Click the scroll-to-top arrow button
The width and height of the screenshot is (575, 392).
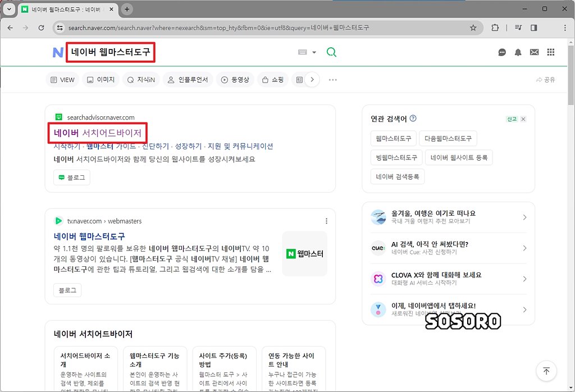click(546, 371)
